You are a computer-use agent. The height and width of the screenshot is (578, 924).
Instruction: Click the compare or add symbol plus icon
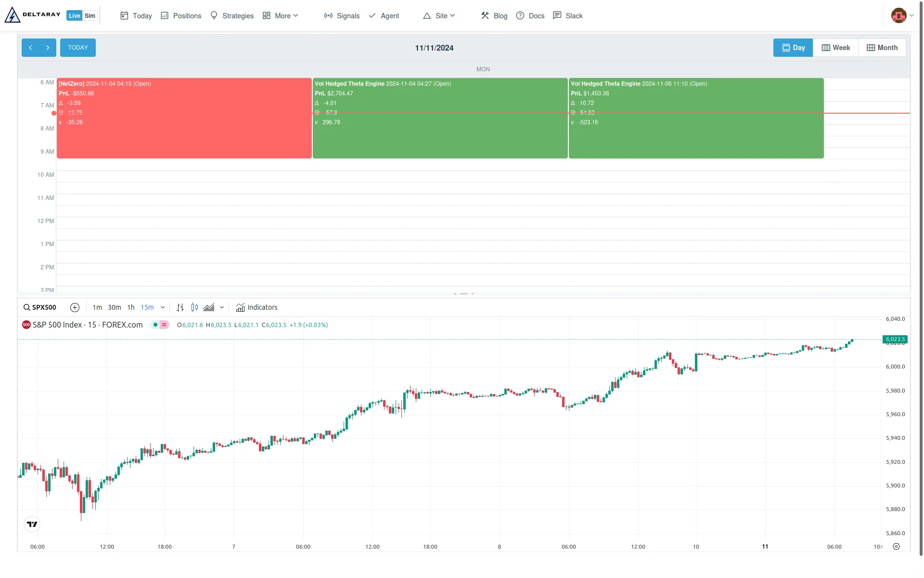(75, 307)
